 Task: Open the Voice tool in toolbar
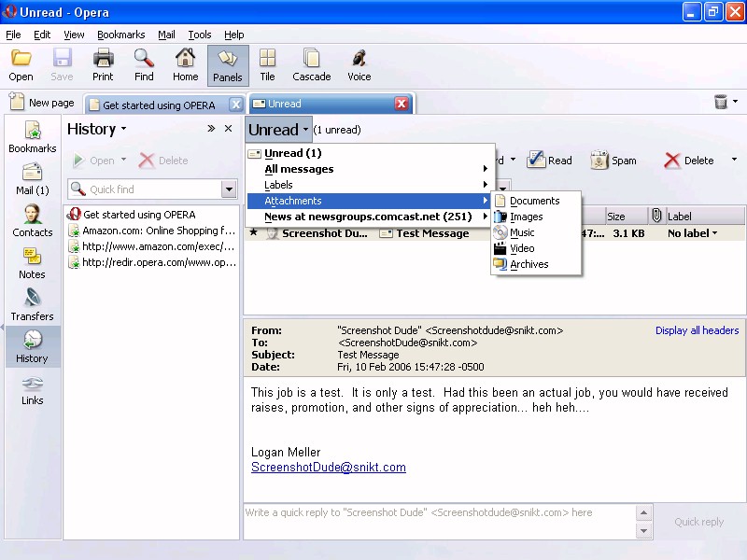pos(359,65)
